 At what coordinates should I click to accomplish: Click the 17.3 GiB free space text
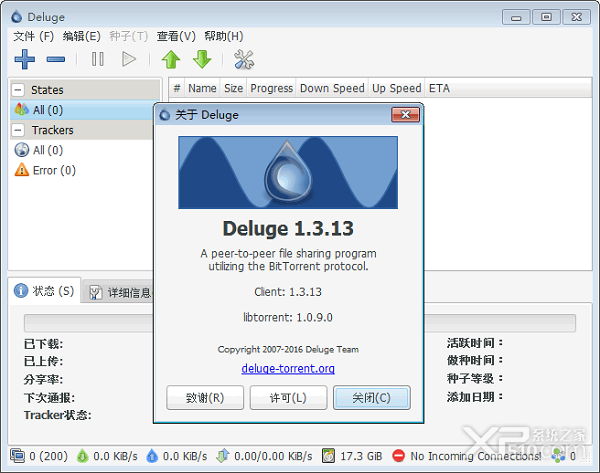pyautogui.click(x=361, y=456)
